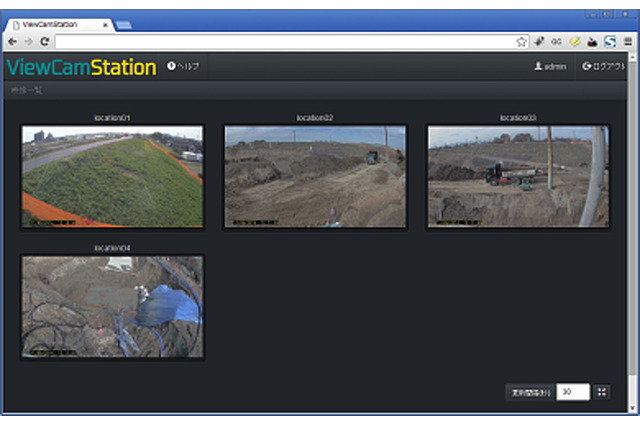Open the location02 camera feed
The width and height of the screenshot is (640, 426).
(x=315, y=176)
